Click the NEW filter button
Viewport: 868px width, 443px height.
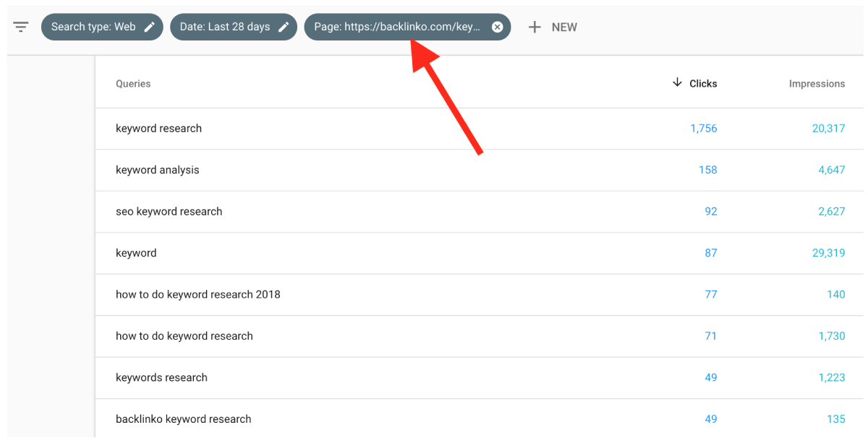coord(564,27)
